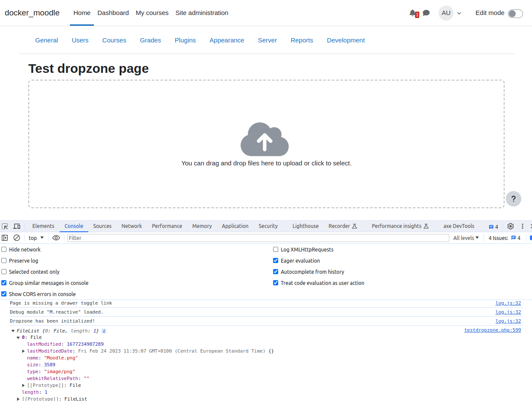The width and height of the screenshot is (532, 401).
Task: Click the AU user avatar
Action: [446, 13]
